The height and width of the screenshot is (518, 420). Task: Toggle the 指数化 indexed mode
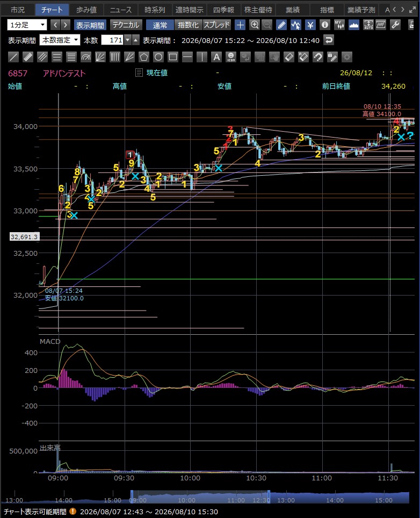[x=188, y=25]
